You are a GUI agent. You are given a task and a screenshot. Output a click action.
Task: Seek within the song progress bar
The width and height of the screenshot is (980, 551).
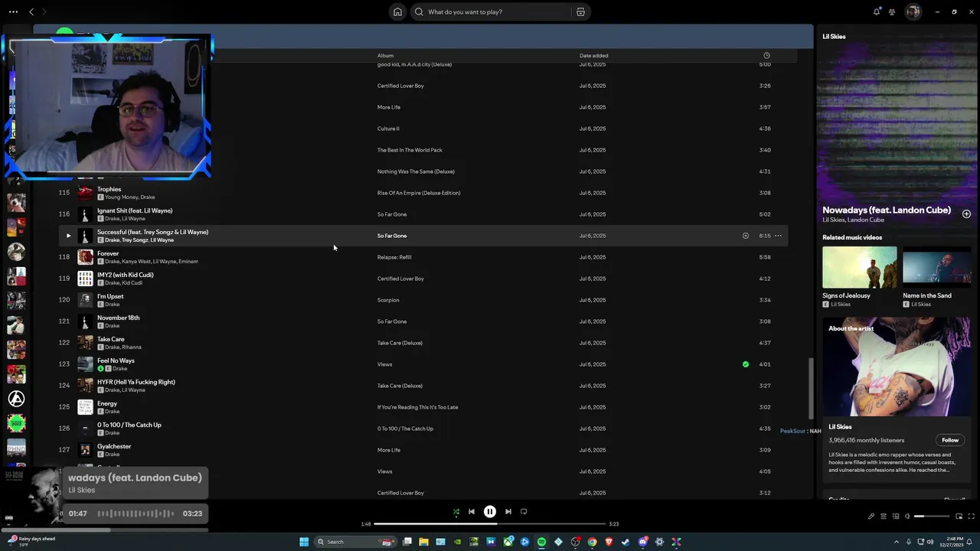point(490,524)
